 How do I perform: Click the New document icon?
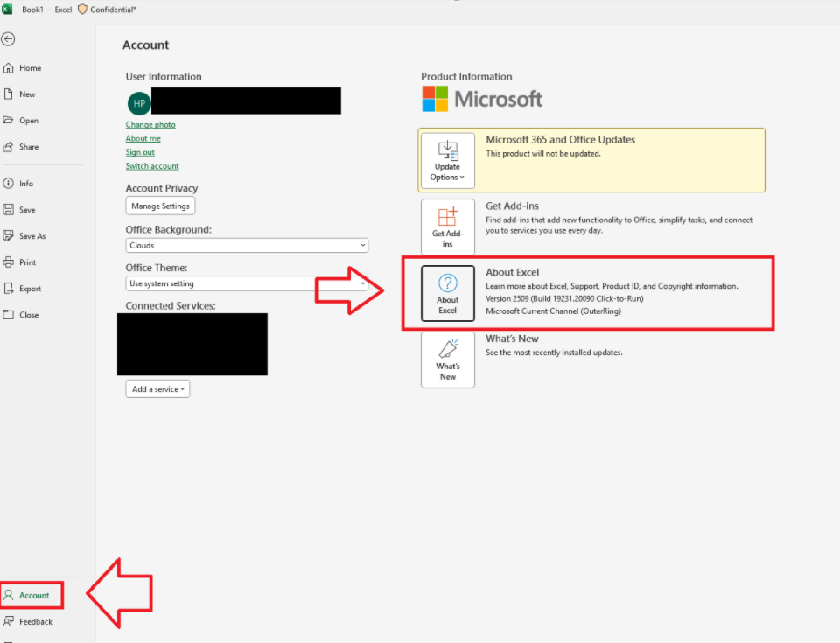[9, 94]
